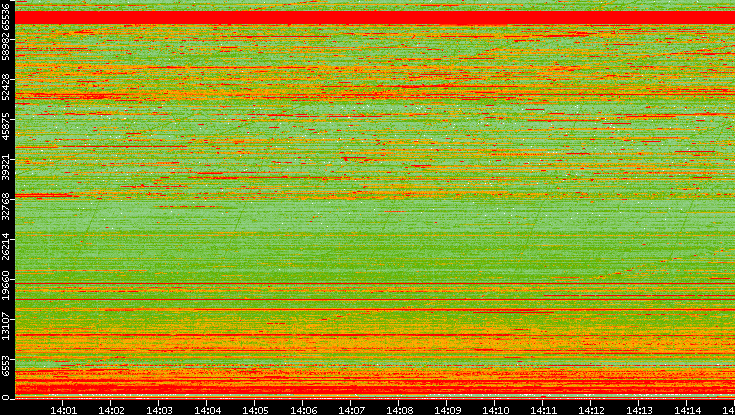Click the 39321 vertical axis label
This screenshot has height=415, width=735.
[x=6, y=165]
